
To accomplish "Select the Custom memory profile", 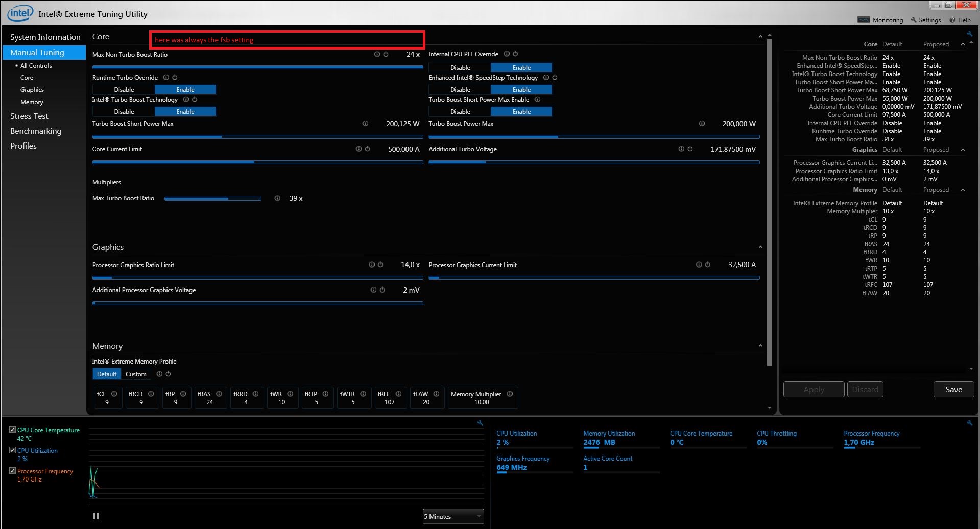I will click(136, 374).
